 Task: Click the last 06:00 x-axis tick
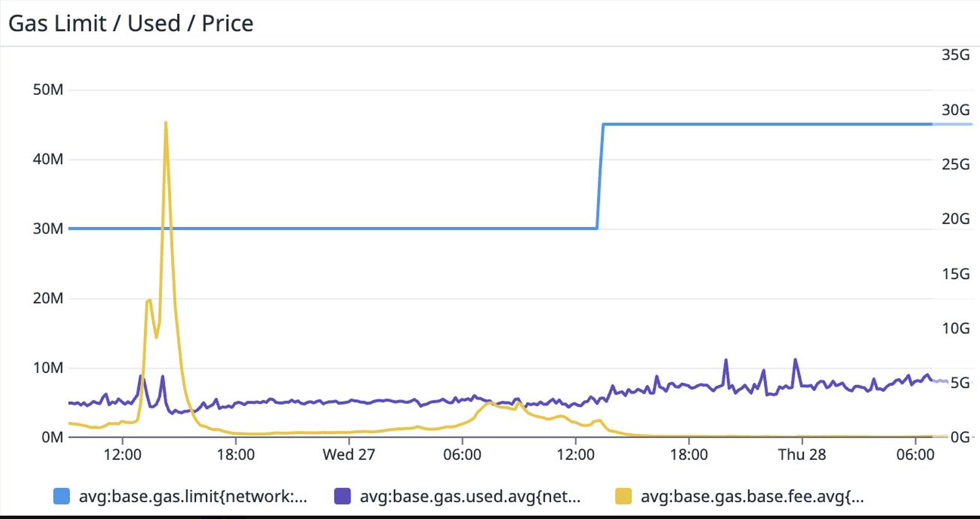click(x=916, y=454)
